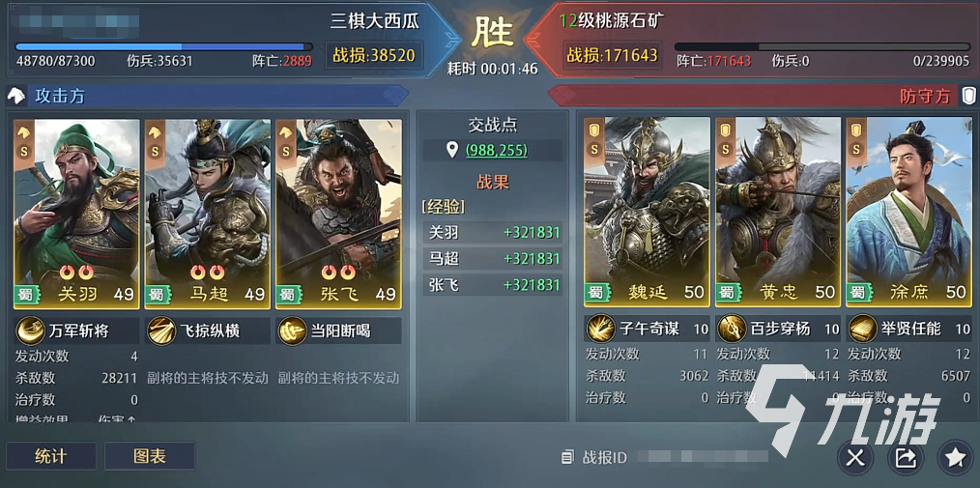Select the 黄忠 defender card
The width and height of the screenshot is (980, 488).
[778, 213]
